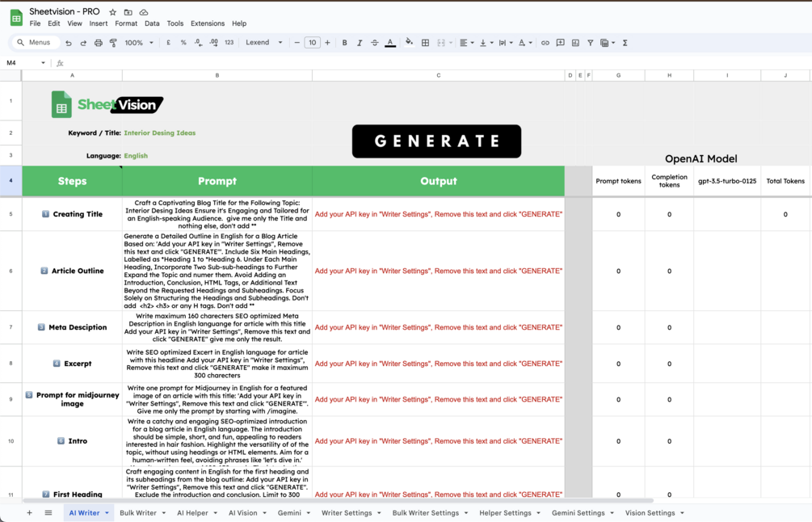Open text rotation dropdown
This screenshot has width=812, height=522.
(525, 43)
